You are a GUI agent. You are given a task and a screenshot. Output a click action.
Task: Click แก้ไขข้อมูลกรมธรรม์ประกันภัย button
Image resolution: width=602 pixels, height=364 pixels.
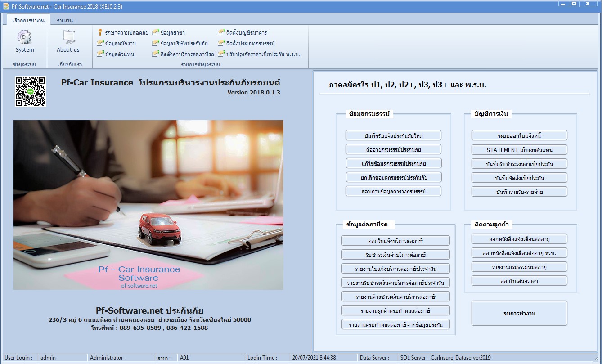tap(393, 163)
